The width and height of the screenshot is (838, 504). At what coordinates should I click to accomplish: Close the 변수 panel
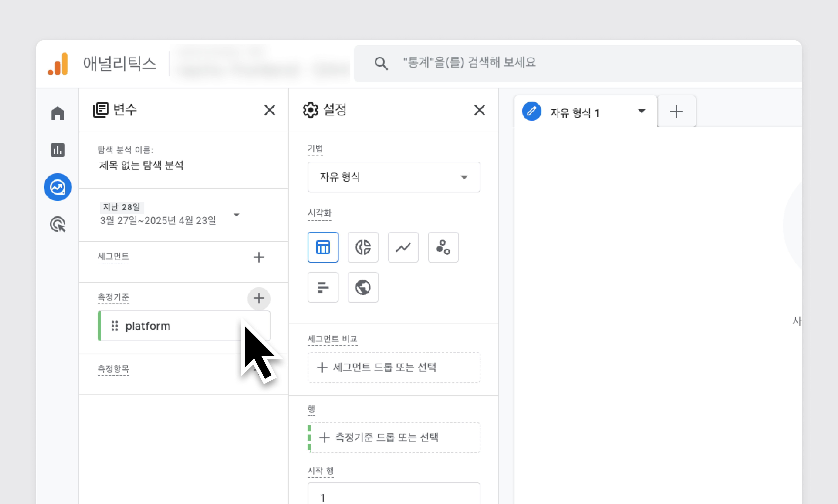click(x=270, y=110)
